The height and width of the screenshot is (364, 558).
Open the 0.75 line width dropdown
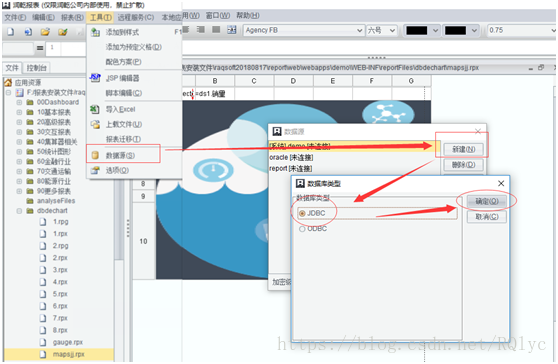[553, 31]
